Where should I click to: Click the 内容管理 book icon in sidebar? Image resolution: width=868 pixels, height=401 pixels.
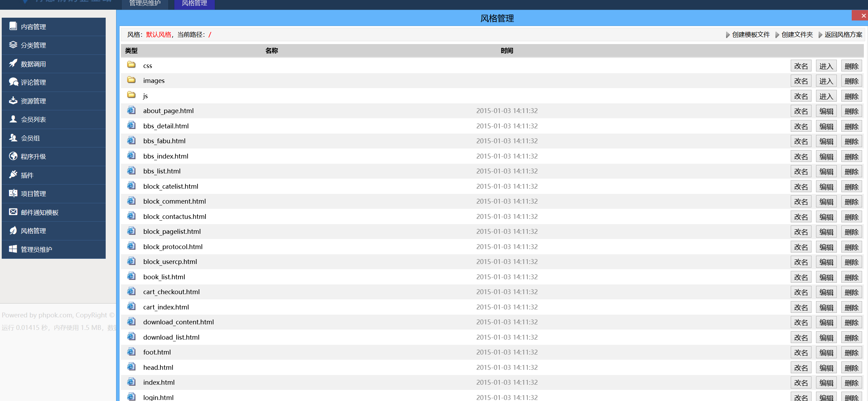coord(13,26)
